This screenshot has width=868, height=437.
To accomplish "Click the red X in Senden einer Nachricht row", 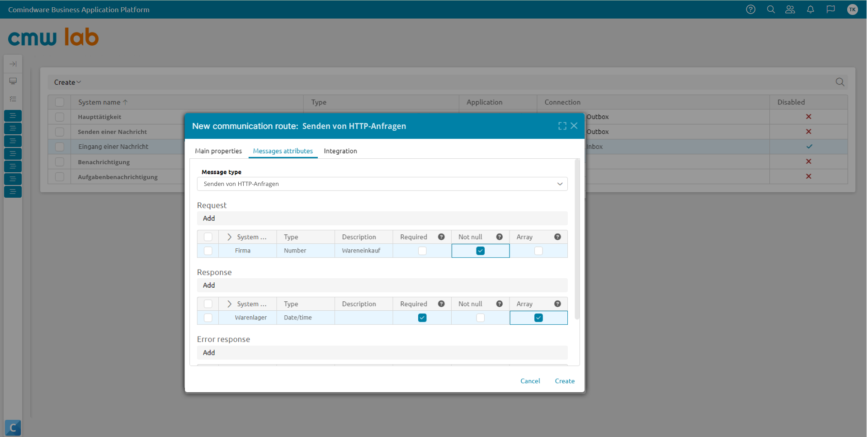I will click(x=809, y=132).
